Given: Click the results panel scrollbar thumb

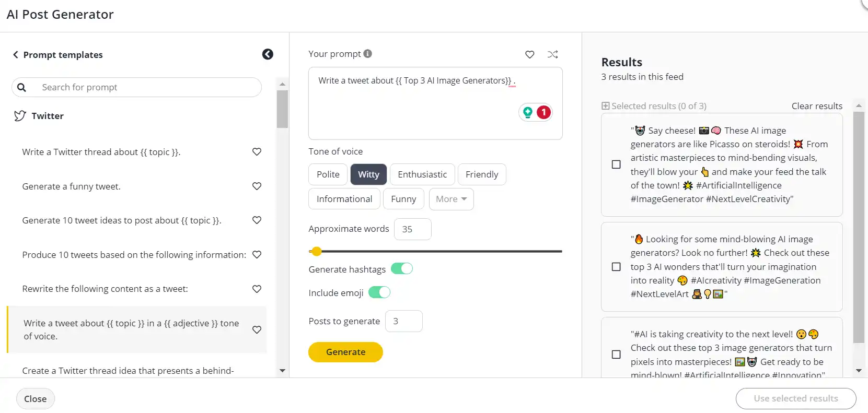Looking at the screenshot, I should click(859, 227).
